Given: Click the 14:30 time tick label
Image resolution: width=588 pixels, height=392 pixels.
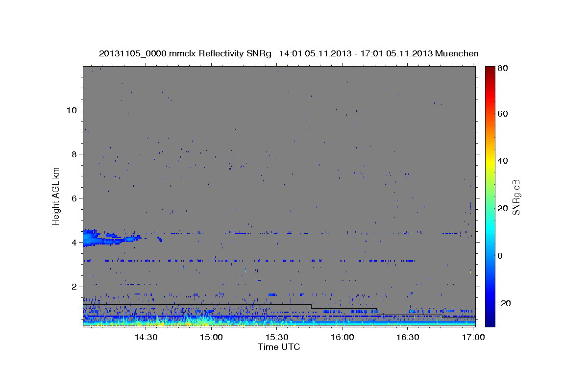Looking at the screenshot, I should 146,338.
